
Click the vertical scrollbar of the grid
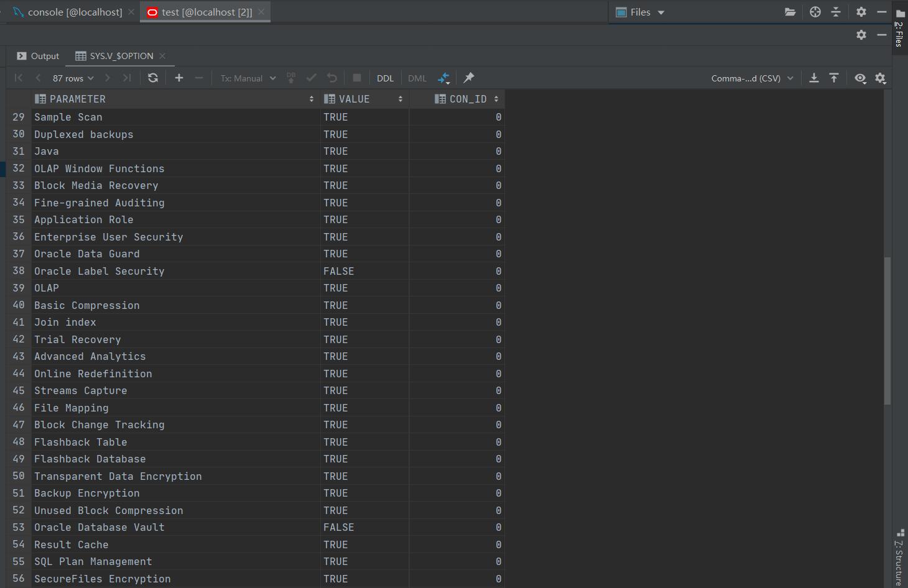click(x=887, y=331)
